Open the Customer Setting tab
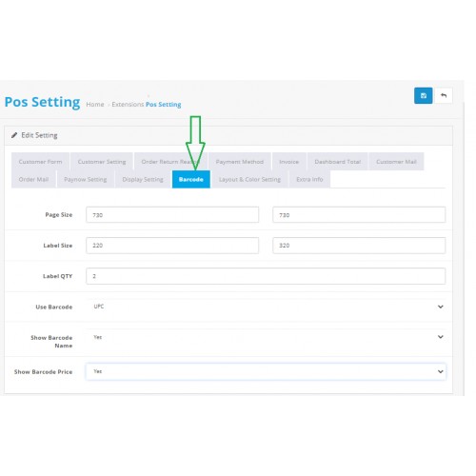Image resolution: width=476 pixels, height=476 pixels. coord(102,162)
